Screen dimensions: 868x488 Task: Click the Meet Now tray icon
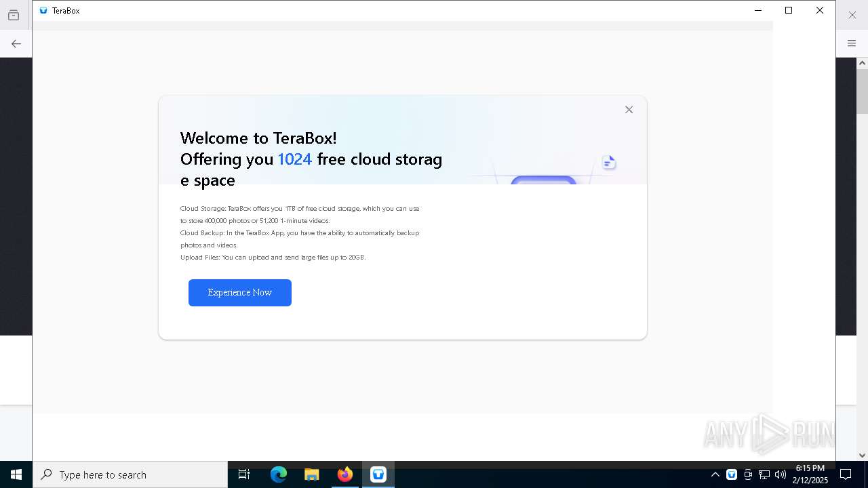coord(748,474)
